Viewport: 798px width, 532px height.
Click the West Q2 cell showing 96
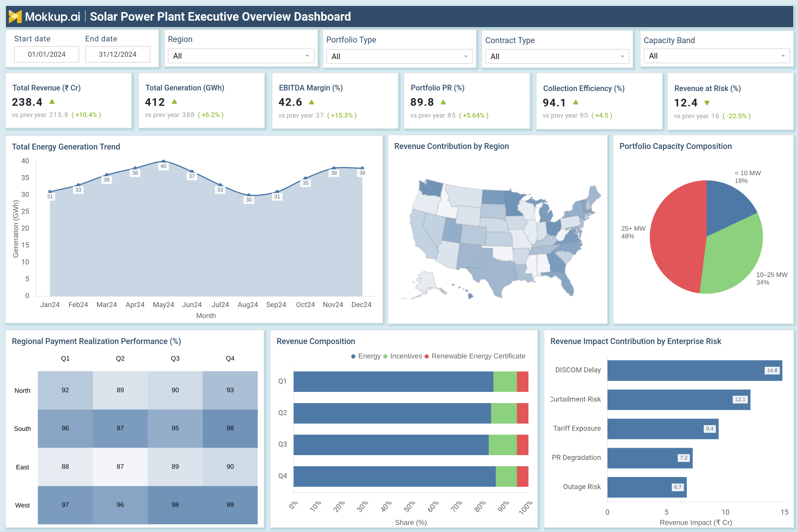tap(120, 505)
